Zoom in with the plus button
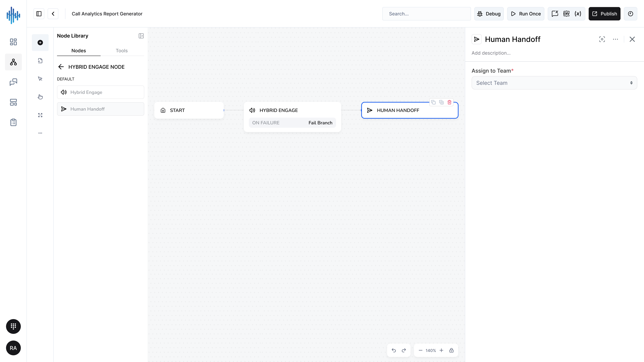 [x=442, y=350]
